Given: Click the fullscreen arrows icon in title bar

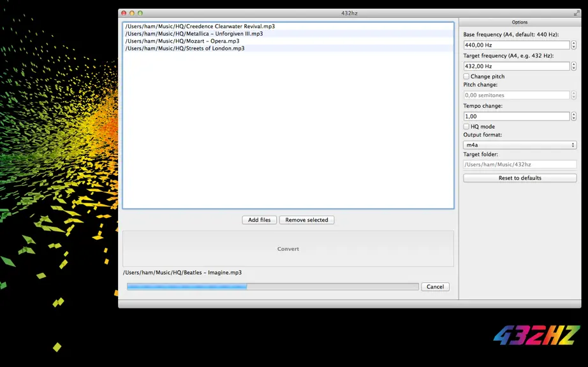Looking at the screenshot, I should (x=577, y=13).
